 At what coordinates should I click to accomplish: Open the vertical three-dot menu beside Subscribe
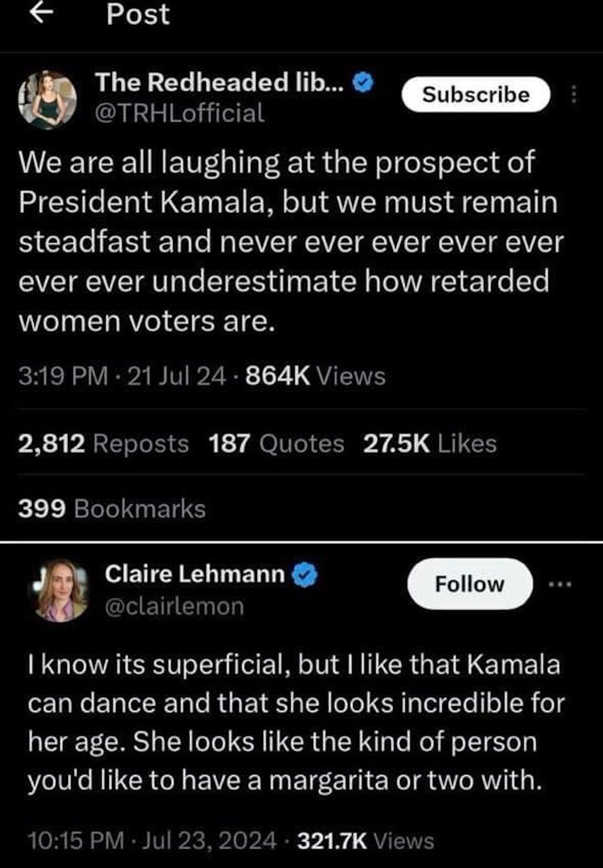tap(573, 94)
